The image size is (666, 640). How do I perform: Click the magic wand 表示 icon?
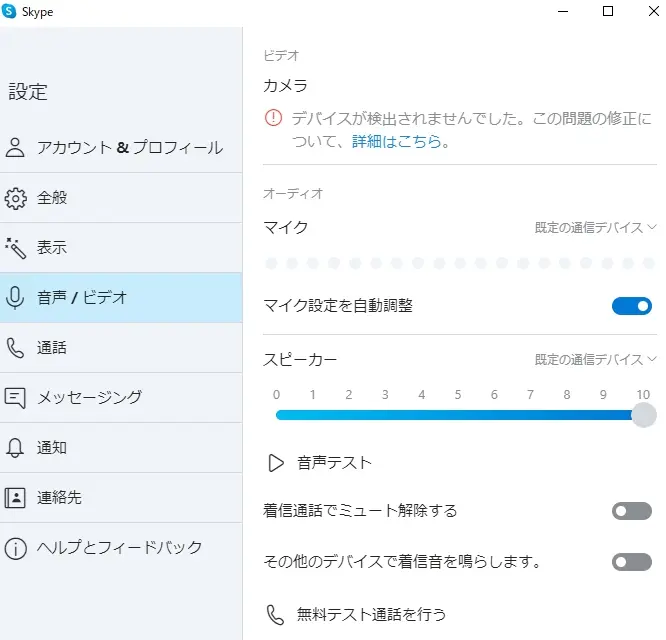click(15, 247)
